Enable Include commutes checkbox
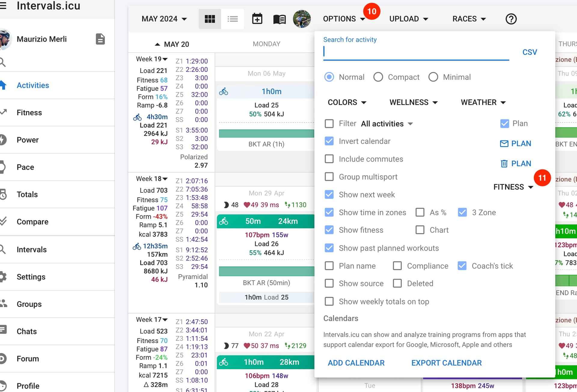This screenshot has height=392, width=577. point(329,159)
